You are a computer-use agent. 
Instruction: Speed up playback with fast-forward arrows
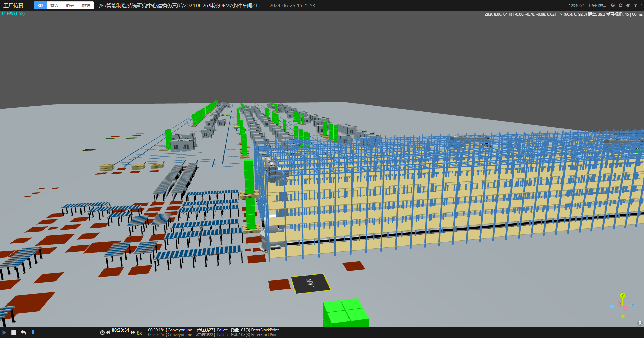[133, 332]
